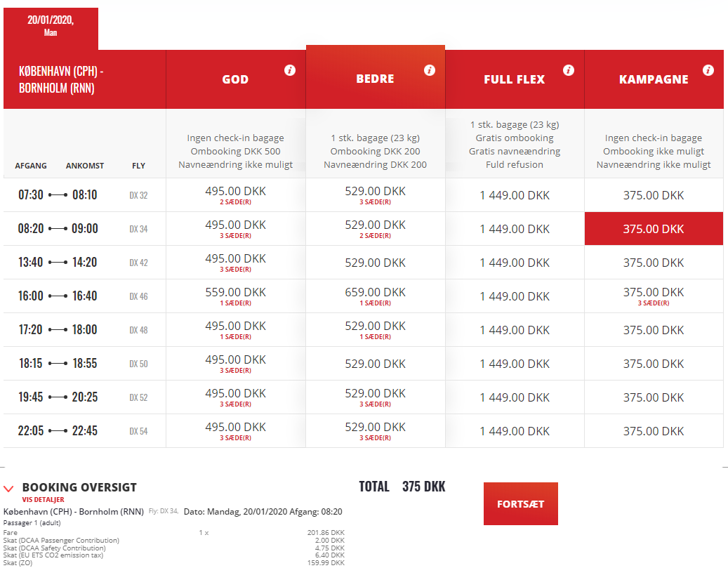This screenshot has height=568, width=728.
Task: Open info icon for BEDRE fare
Action: coord(430,70)
